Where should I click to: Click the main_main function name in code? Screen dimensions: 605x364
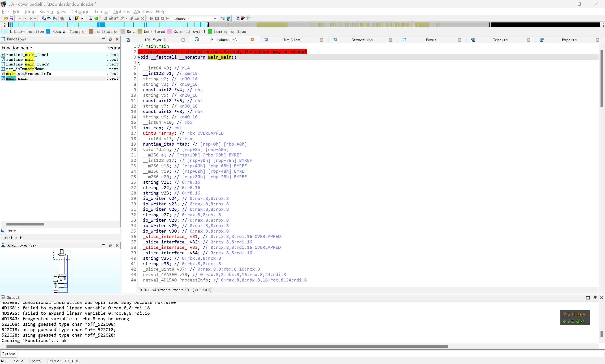point(220,57)
